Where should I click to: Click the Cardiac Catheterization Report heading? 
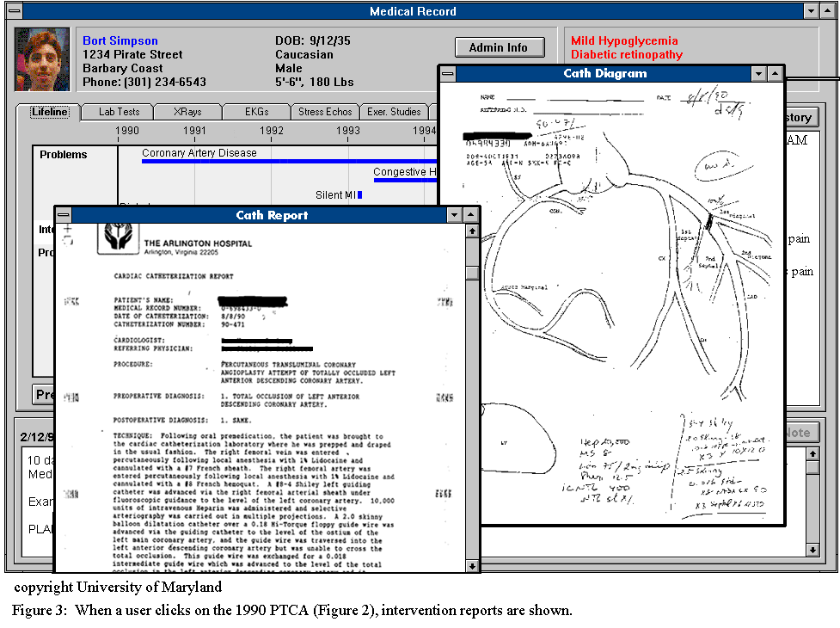coord(174,276)
